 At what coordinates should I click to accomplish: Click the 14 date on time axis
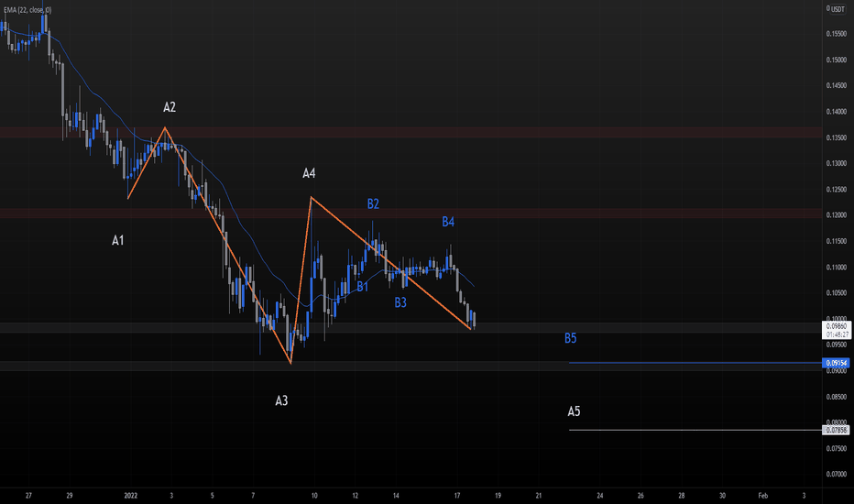[396, 496]
